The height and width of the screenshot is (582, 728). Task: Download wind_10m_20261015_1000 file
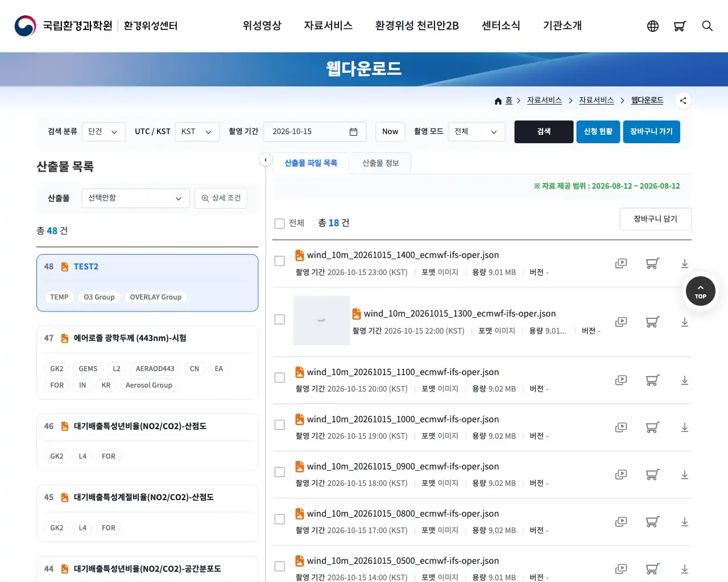(685, 427)
